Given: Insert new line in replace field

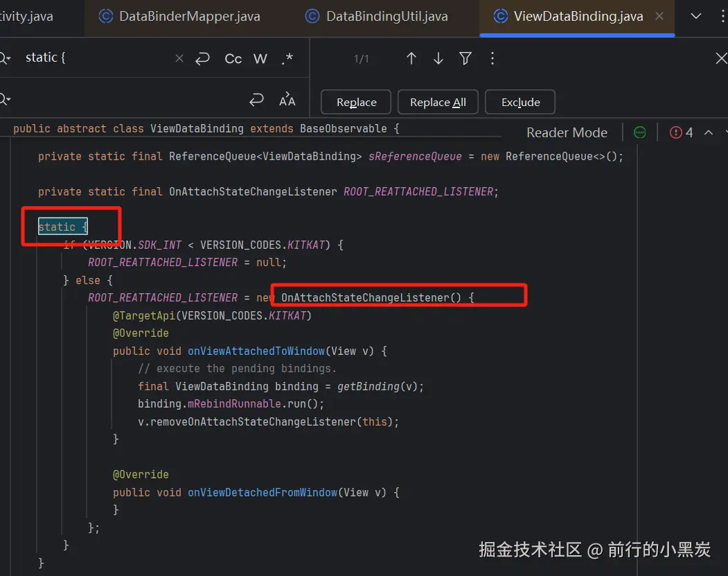Looking at the screenshot, I should (256, 99).
